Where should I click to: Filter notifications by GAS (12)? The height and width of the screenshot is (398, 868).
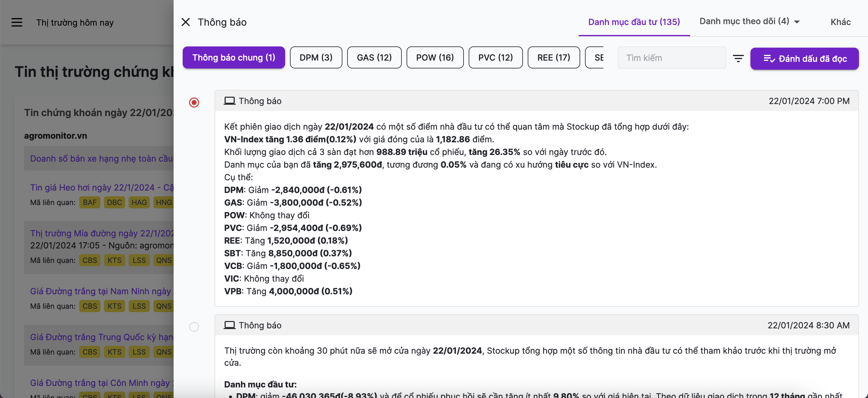coord(374,58)
